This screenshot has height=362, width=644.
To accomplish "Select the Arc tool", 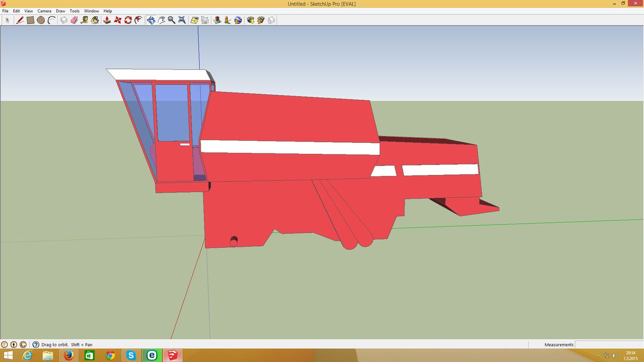I will [x=51, y=20].
